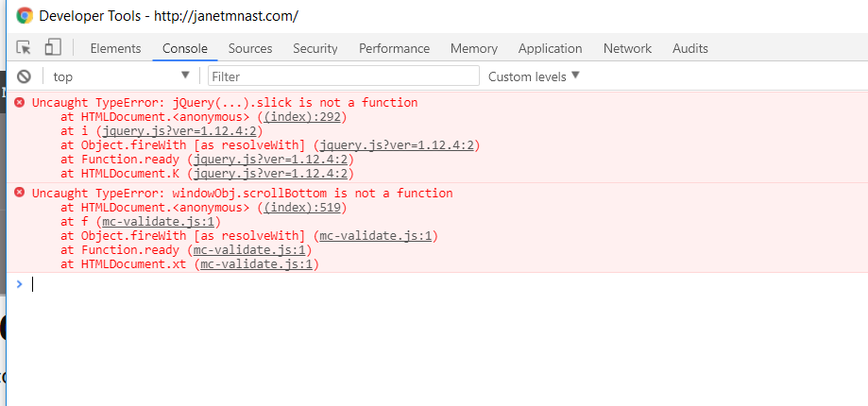Viewport: 868px width, 406px height.
Task: Expand the Custom levels dropdown
Action: [x=534, y=76]
